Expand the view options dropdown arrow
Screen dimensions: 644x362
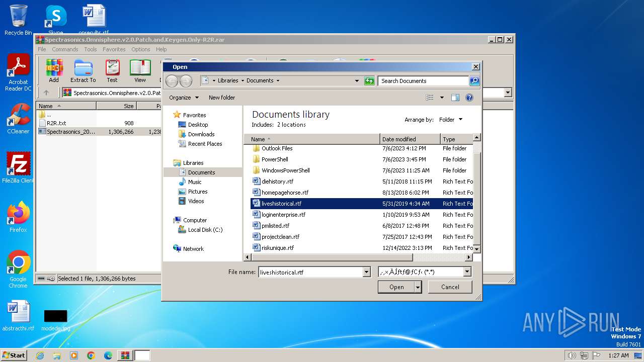tap(442, 98)
